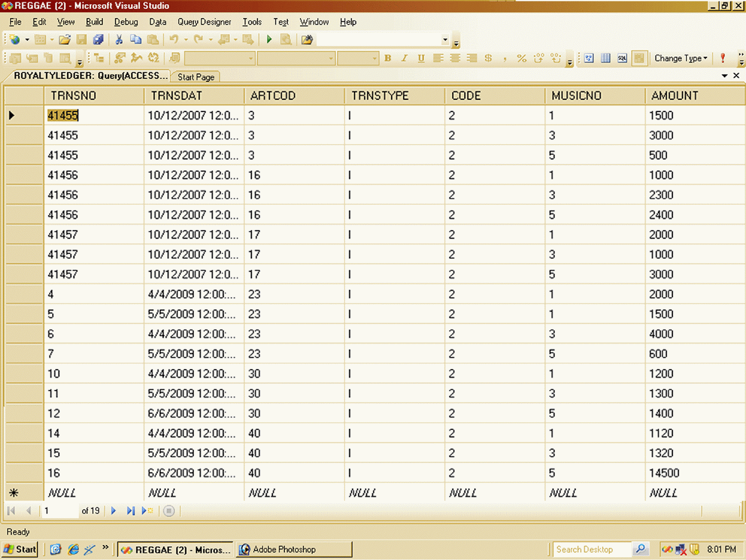
Task: Open a file using the toolbar folder icon
Action: (x=65, y=40)
